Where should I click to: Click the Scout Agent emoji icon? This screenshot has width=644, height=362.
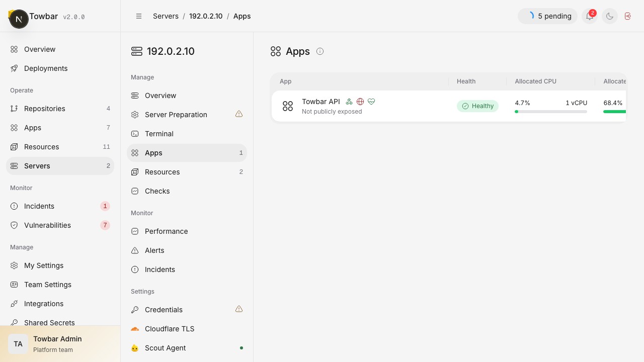[135, 348]
